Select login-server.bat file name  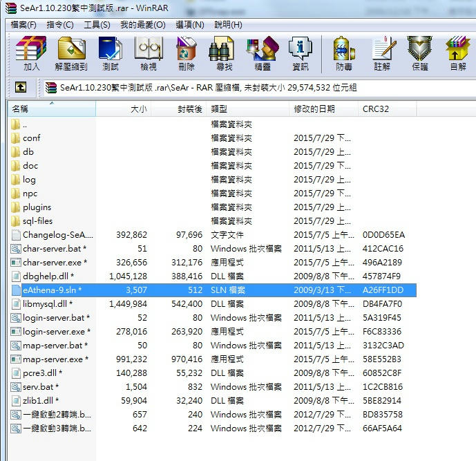click(56, 318)
